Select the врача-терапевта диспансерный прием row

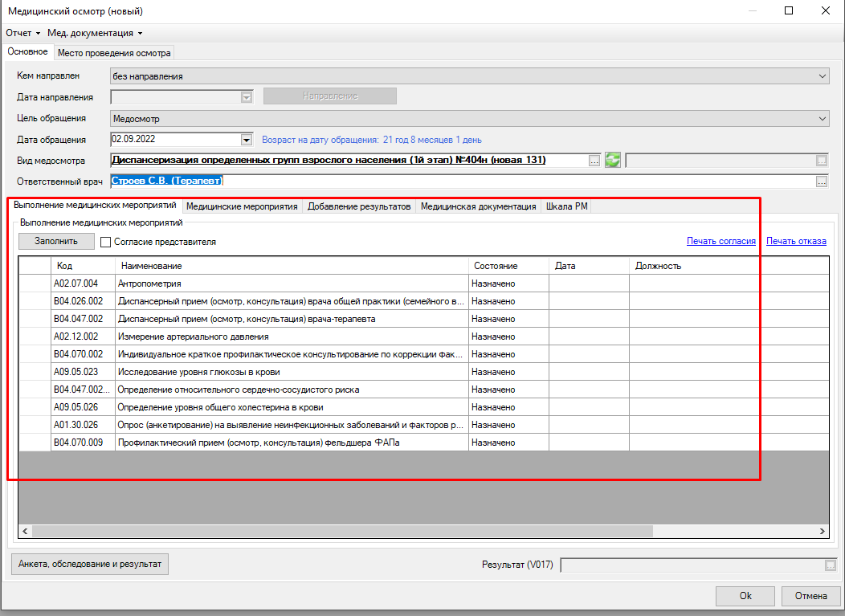tap(424, 319)
